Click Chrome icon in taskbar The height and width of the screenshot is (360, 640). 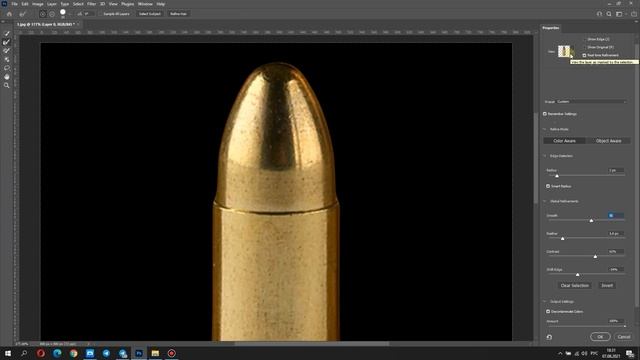tap(73, 353)
